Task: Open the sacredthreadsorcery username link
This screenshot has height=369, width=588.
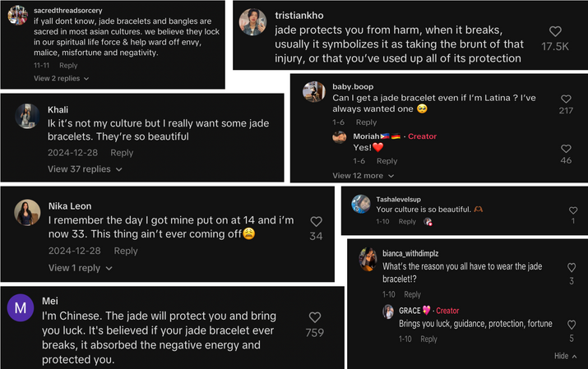Action: pyautogui.click(x=70, y=10)
